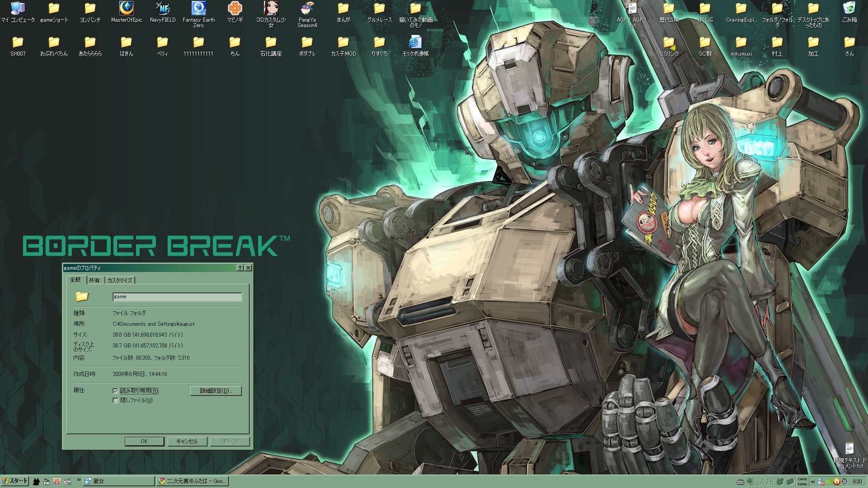
Task: Launch the NavyFIELD shortcut
Action: point(163,12)
